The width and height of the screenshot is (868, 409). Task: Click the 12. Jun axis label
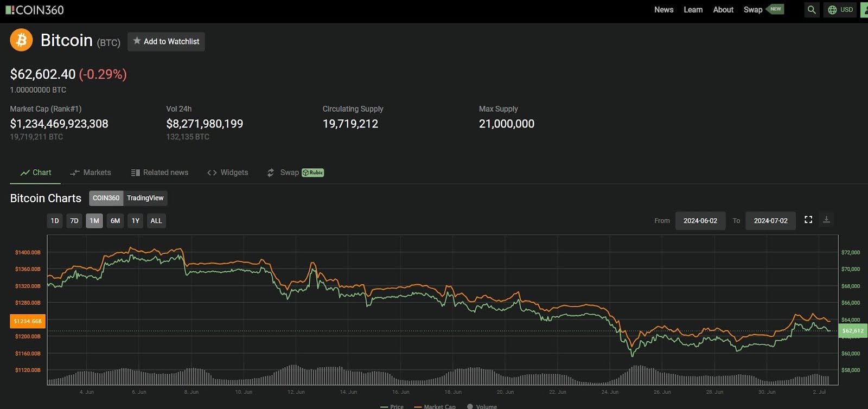click(296, 392)
